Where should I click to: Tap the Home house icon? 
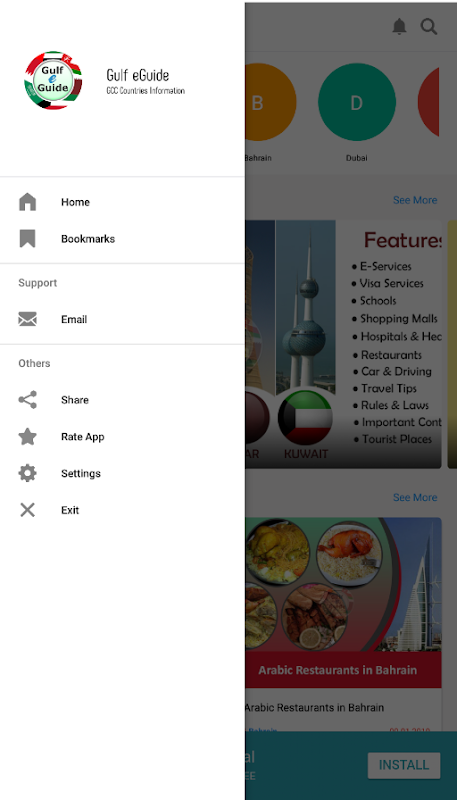28,202
